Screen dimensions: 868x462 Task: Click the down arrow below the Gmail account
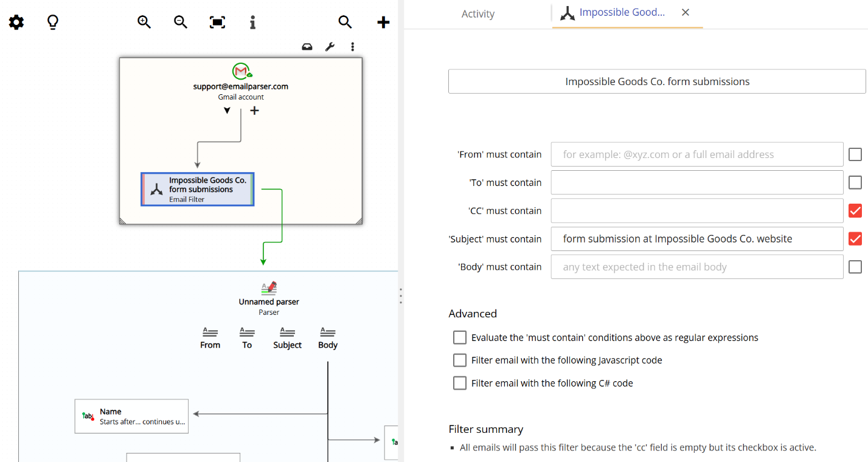click(227, 110)
